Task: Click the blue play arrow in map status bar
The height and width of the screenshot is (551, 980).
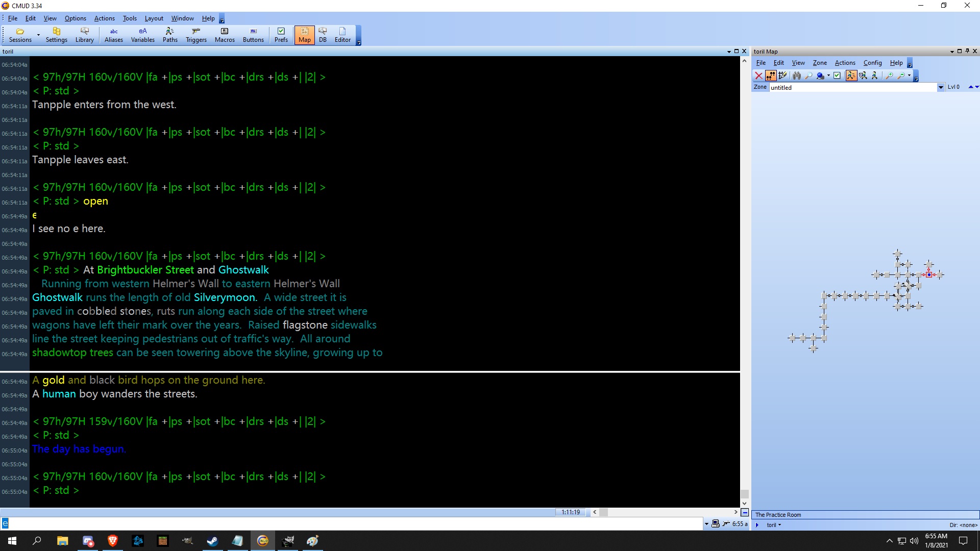Action: click(x=757, y=524)
